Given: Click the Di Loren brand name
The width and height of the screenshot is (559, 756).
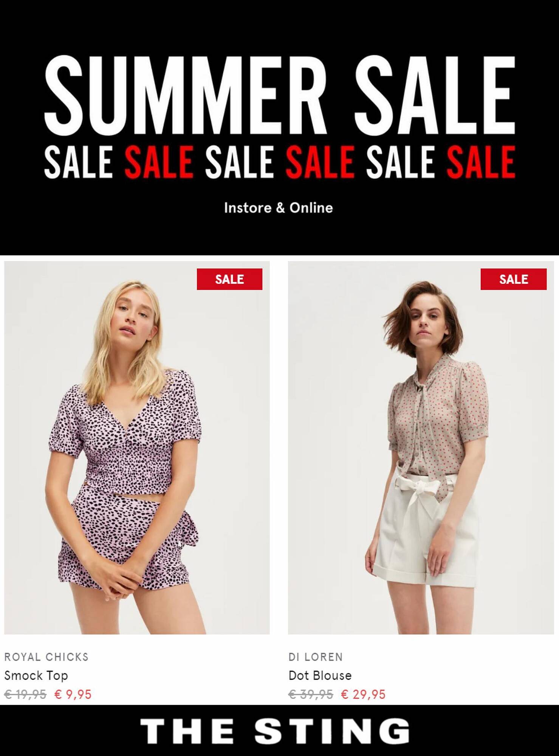Looking at the screenshot, I should pos(315,657).
